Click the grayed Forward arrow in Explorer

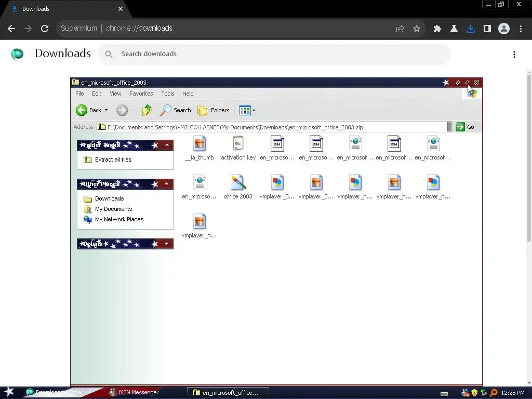pyautogui.click(x=122, y=110)
